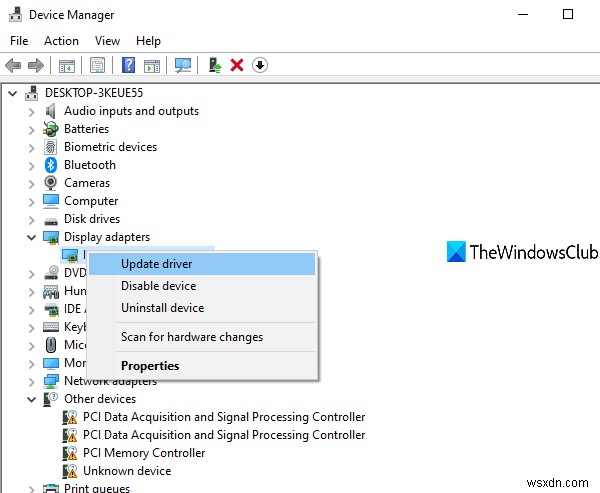Click the red X uninstall device icon
Image resolution: width=600 pixels, height=493 pixels.
(x=237, y=66)
